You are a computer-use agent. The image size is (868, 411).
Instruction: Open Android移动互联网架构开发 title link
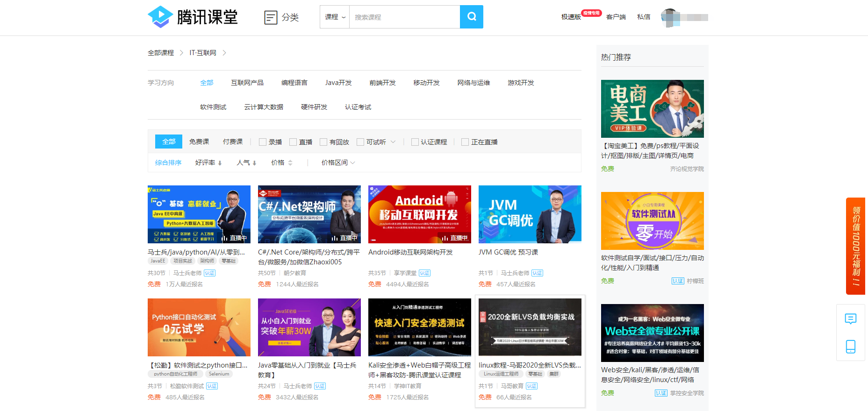coord(410,252)
